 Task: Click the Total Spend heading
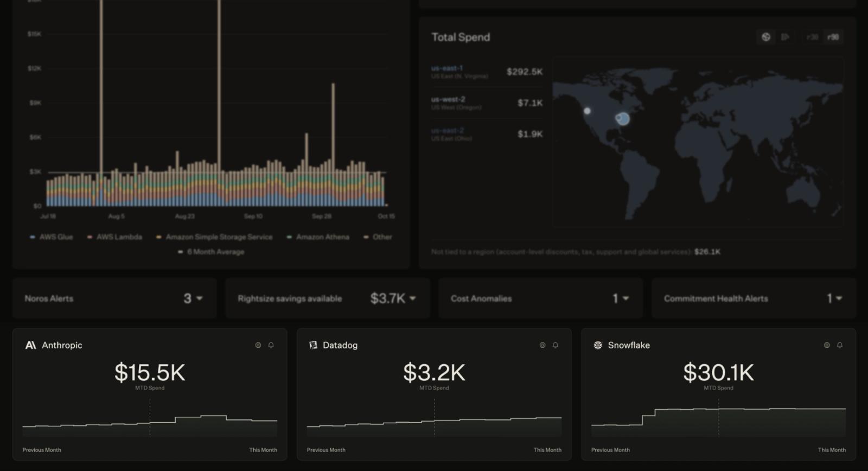tap(461, 37)
